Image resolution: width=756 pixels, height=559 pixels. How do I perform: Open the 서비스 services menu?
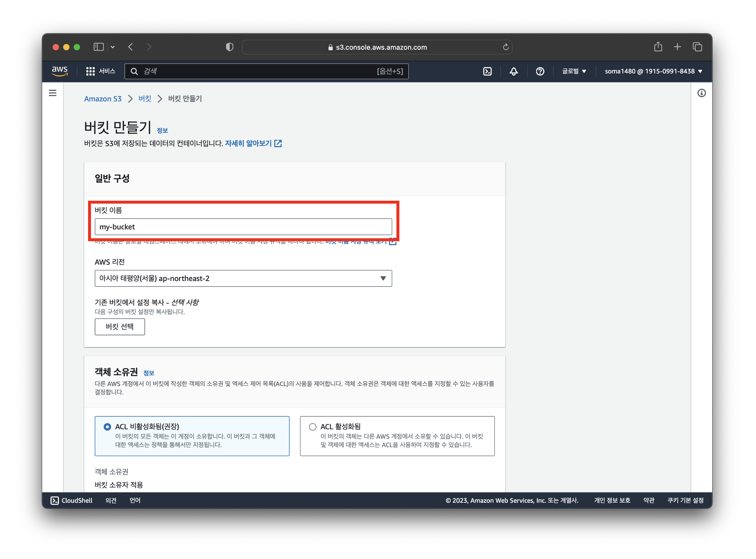101,71
